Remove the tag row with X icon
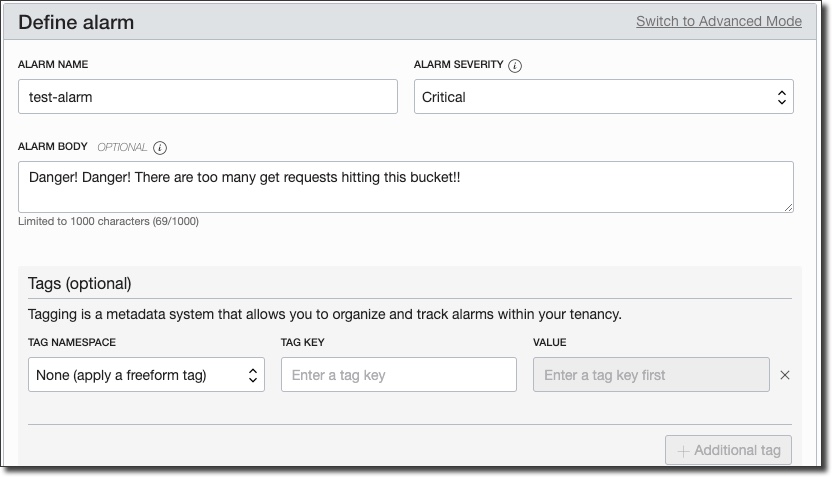832x477 pixels. click(x=785, y=375)
